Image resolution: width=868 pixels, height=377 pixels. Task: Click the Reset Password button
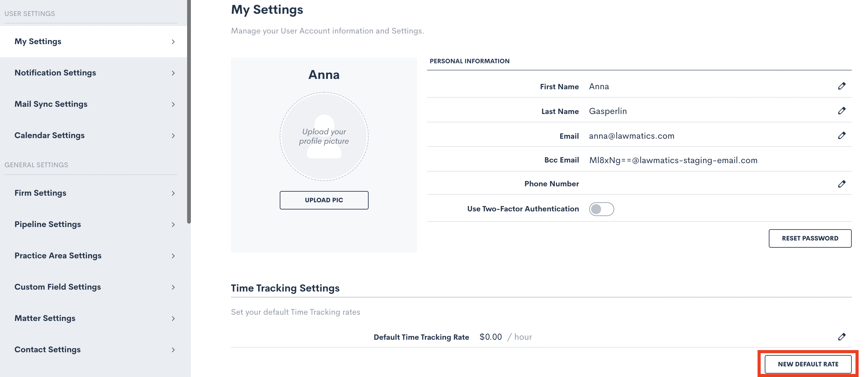[810, 238]
